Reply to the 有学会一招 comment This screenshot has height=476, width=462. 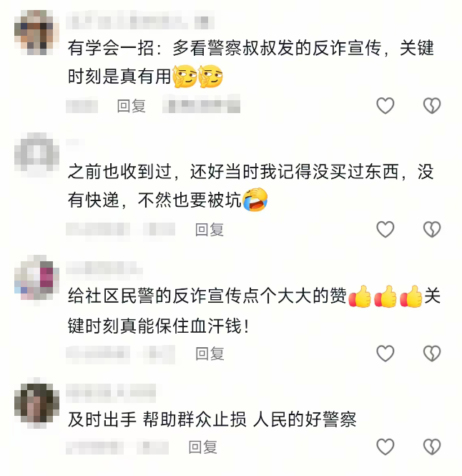[x=132, y=106]
